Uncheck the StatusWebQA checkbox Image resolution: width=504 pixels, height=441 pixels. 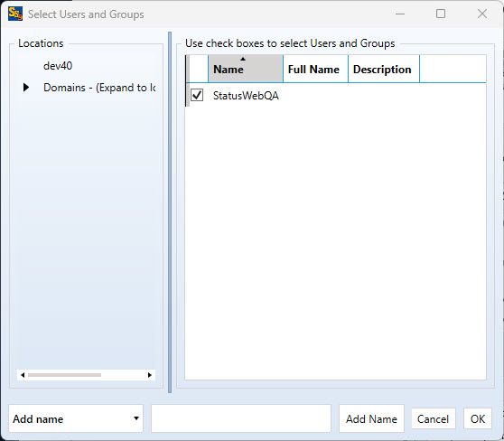[197, 95]
